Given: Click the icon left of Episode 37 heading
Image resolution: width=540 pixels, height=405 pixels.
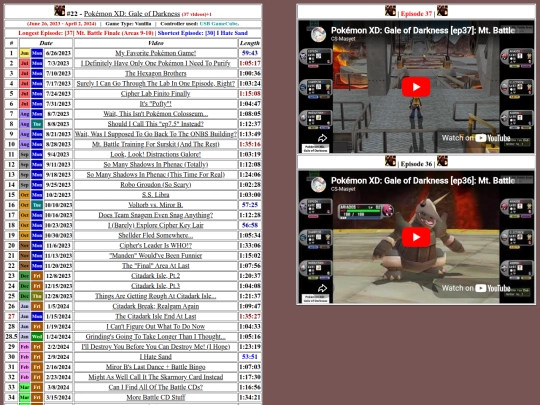Looking at the screenshot, I should point(390,11).
